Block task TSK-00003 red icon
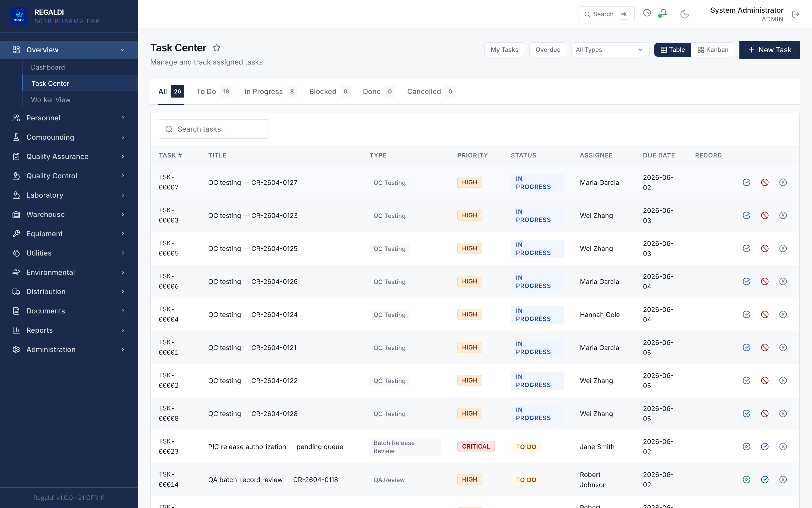The height and width of the screenshot is (508, 812). 765,215
